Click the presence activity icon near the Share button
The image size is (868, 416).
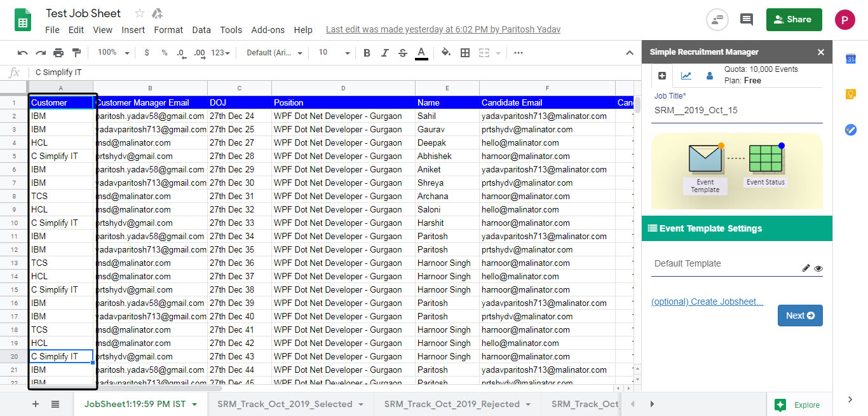point(717,20)
